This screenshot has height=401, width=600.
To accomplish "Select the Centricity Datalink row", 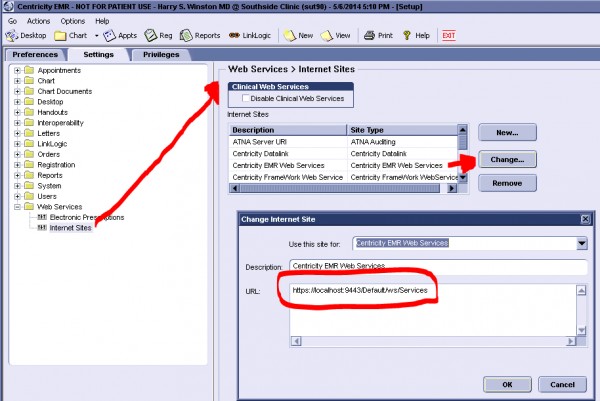I will (343, 153).
